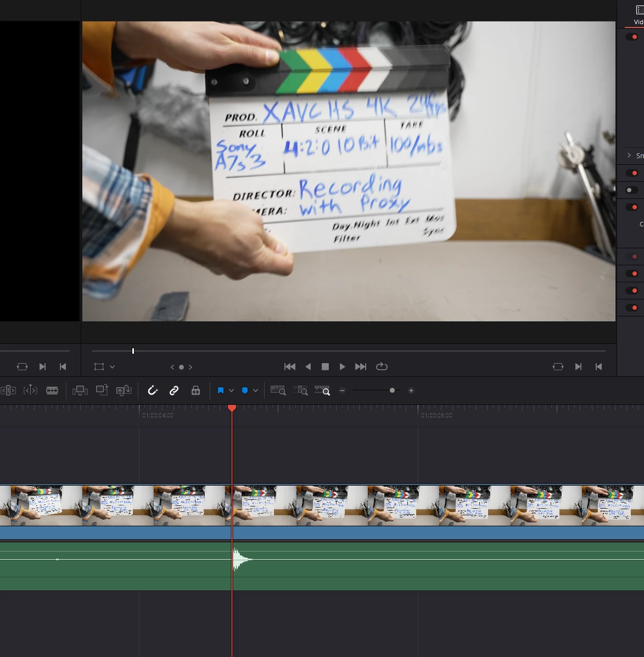Open the Marker color dropdown arrow
This screenshot has height=657, width=644.
[255, 391]
